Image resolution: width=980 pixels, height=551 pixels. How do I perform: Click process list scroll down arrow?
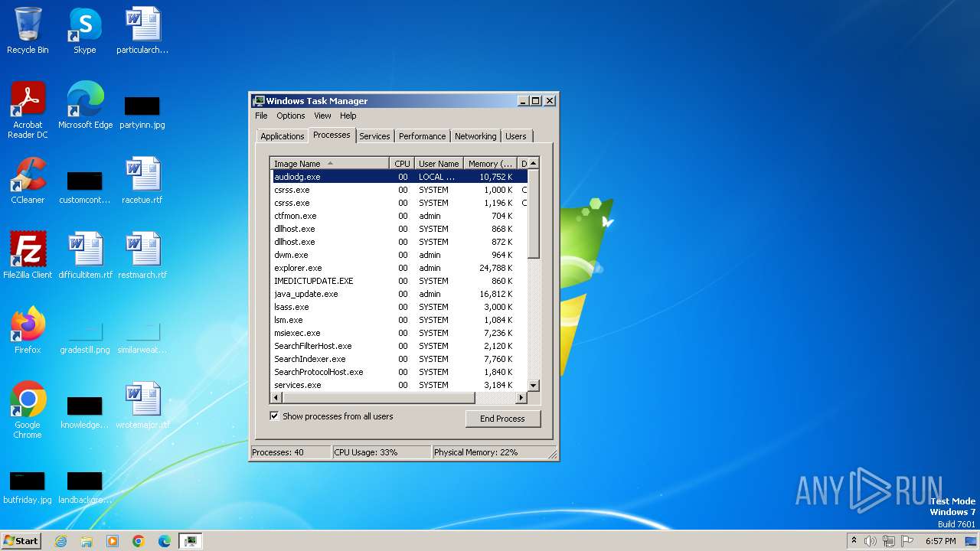coord(534,386)
